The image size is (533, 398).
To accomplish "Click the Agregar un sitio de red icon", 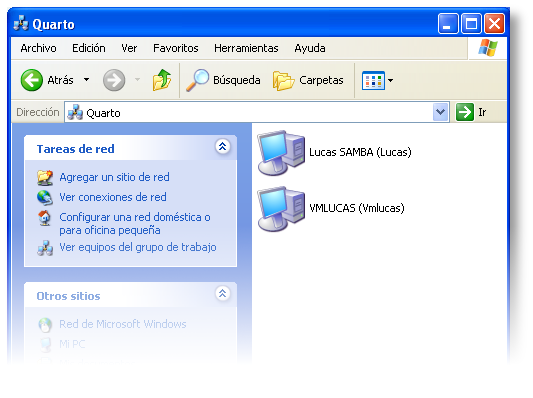I will [x=45, y=177].
